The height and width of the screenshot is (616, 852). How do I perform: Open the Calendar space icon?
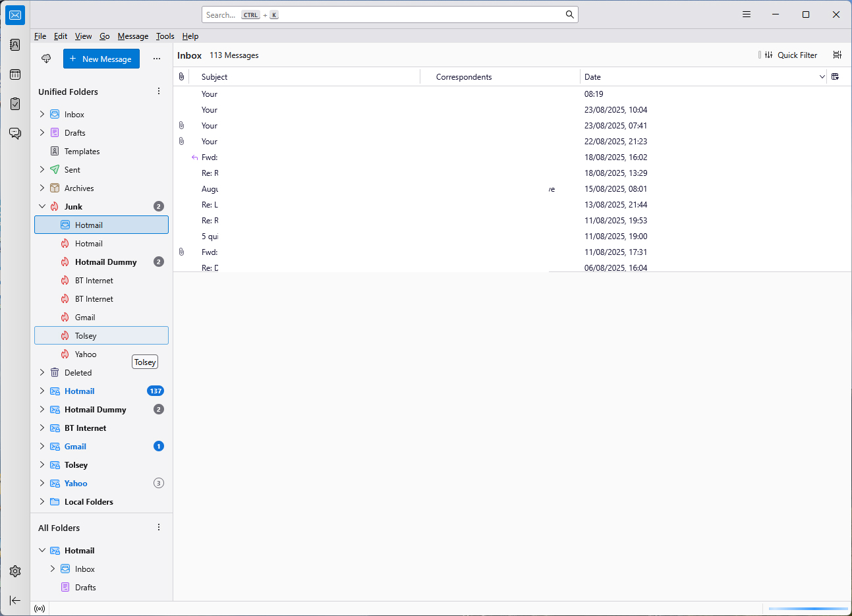coord(15,74)
